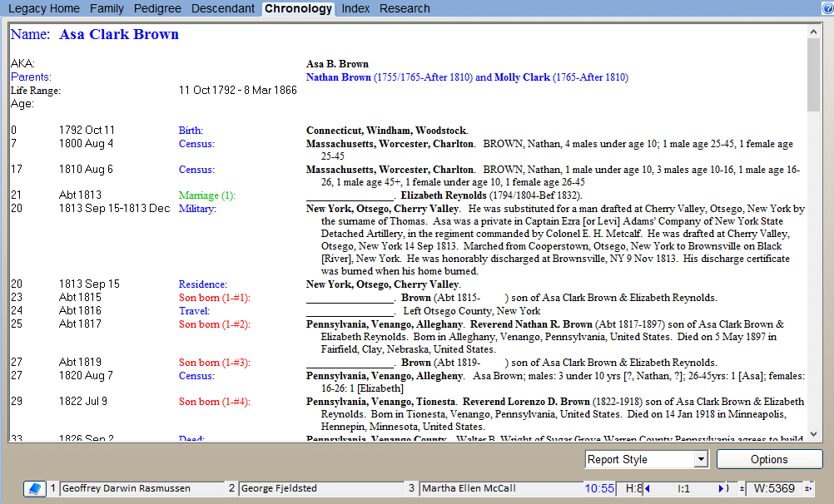
Task: Click the Military: event label
Action: click(x=197, y=209)
